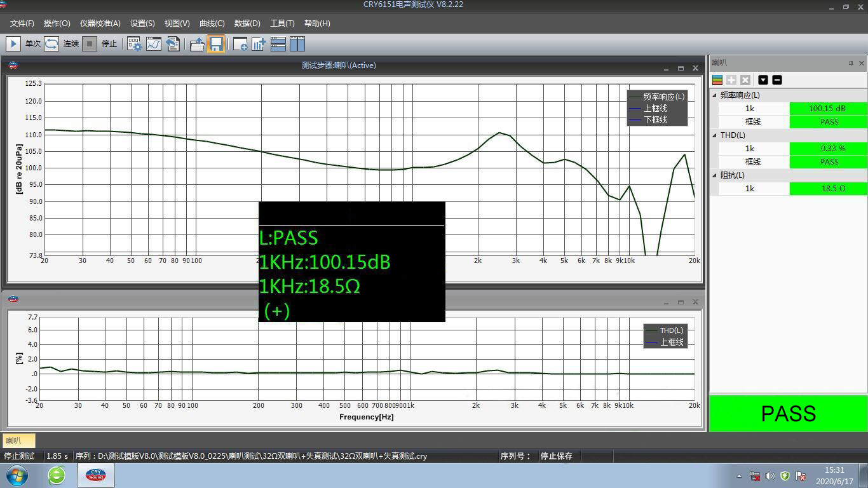Click the floppy disk save icon
This screenshot has width=868, height=488.
(216, 44)
